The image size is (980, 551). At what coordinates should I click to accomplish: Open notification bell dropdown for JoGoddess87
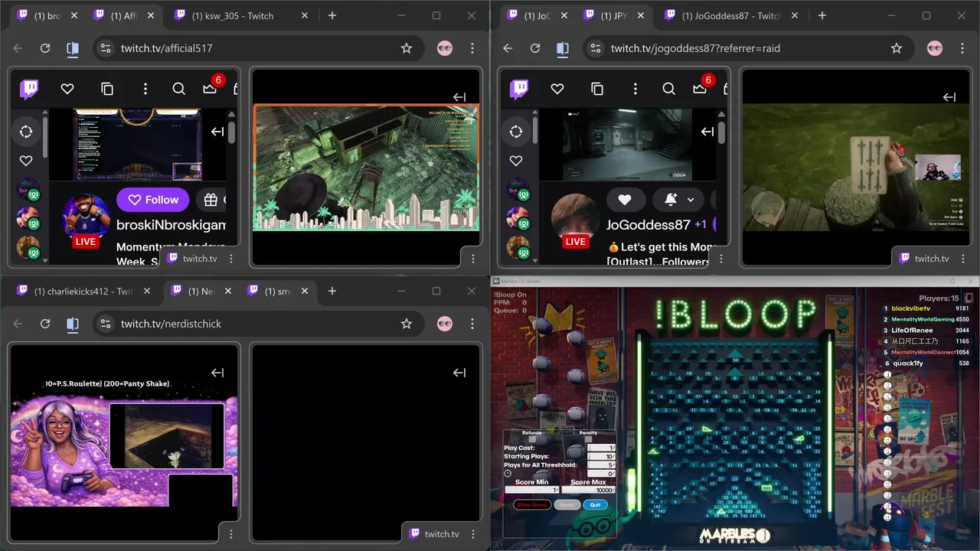[678, 200]
